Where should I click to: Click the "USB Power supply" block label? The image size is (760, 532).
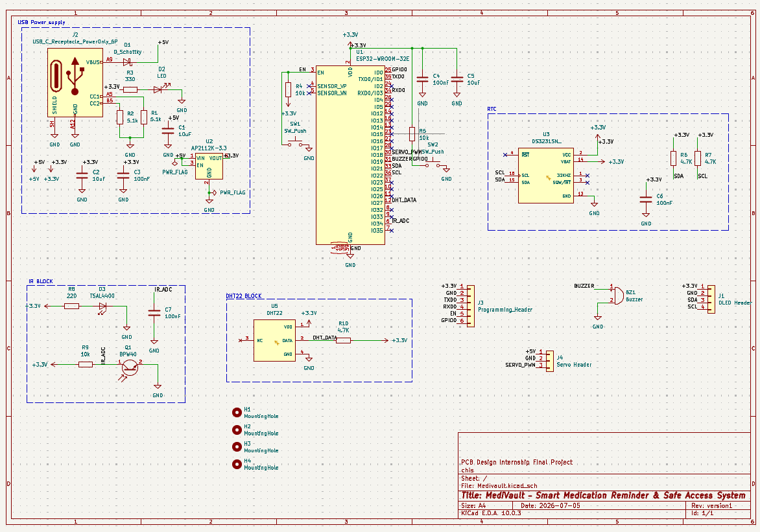pyautogui.click(x=42, y=22)
